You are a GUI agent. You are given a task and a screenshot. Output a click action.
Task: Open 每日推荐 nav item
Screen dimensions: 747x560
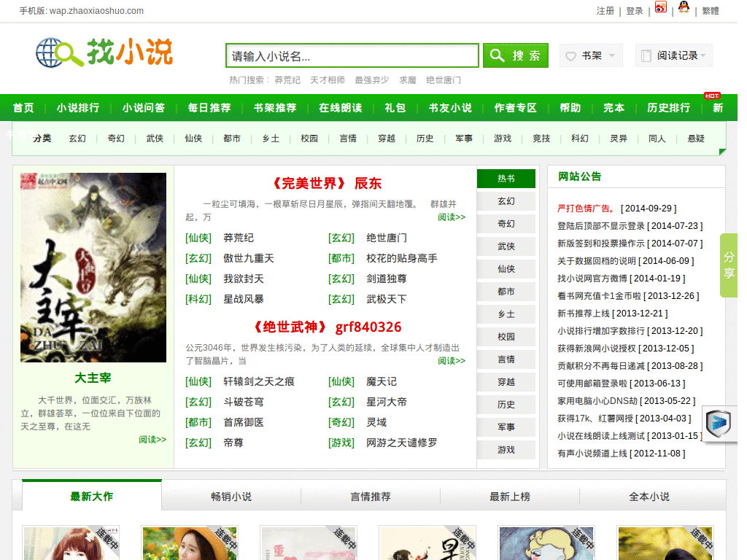point(209,108)
